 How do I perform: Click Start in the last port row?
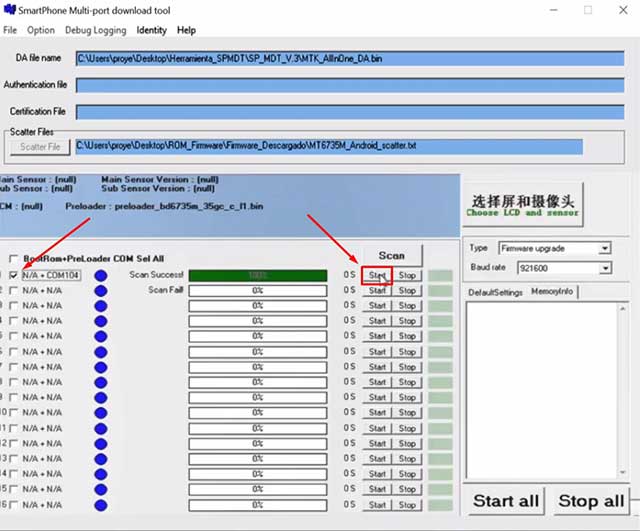[x=377, y=505]
